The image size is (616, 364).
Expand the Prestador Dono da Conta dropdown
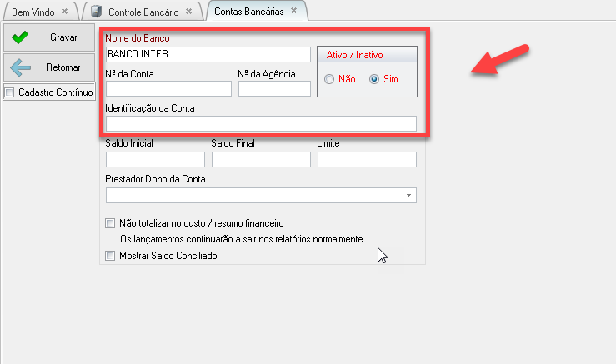pos(408,195)
